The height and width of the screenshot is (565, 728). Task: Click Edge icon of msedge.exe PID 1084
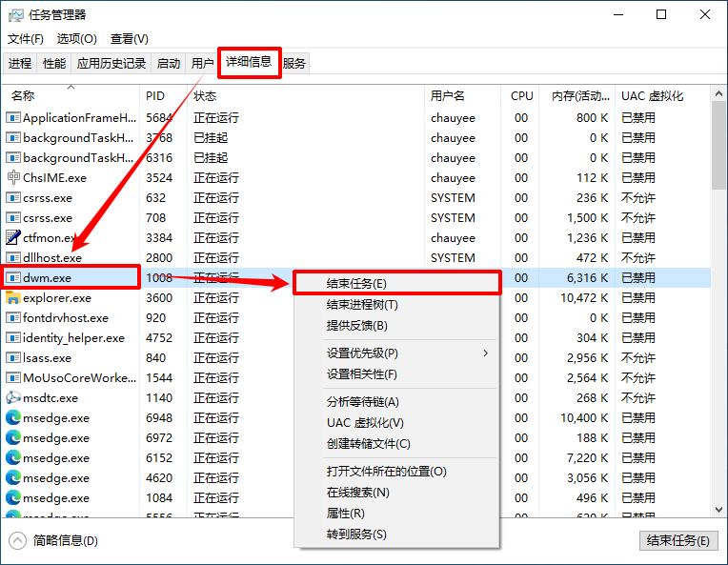(x=13, y=497)
